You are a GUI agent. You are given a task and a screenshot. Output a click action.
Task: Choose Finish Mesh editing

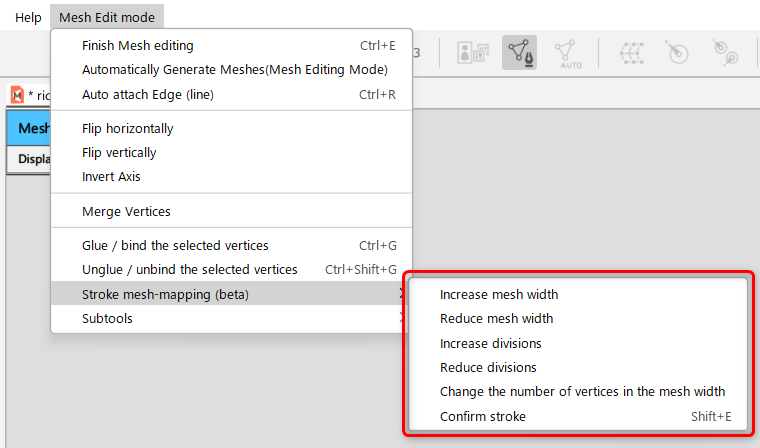tap(138, 45)
